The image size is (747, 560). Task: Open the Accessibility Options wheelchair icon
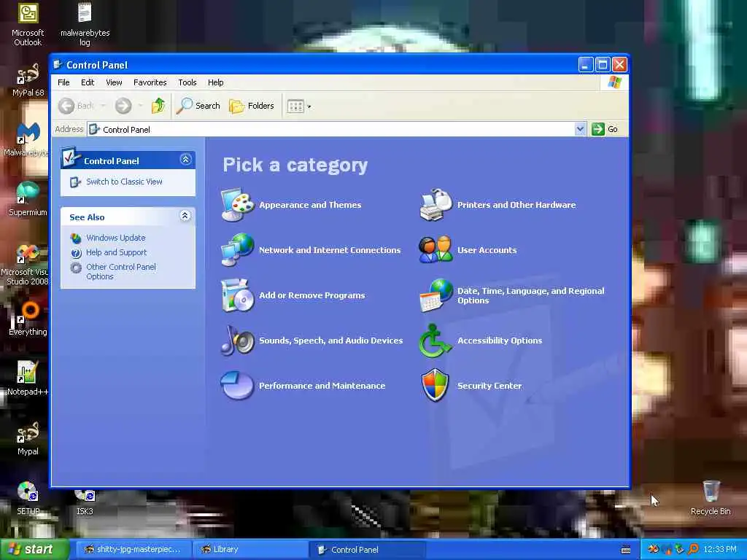(x=435, y=341)
